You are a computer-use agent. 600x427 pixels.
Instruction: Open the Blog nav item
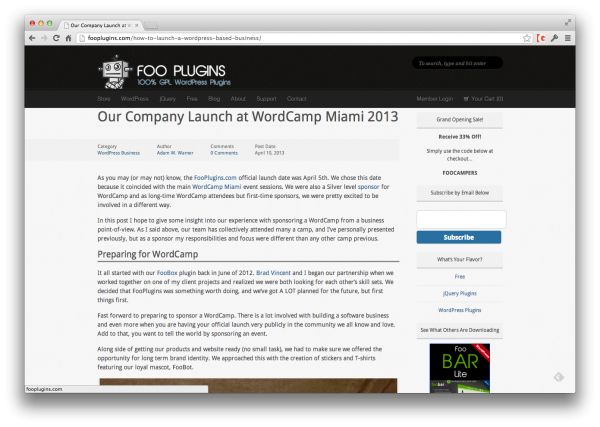(x=214, y=99)
